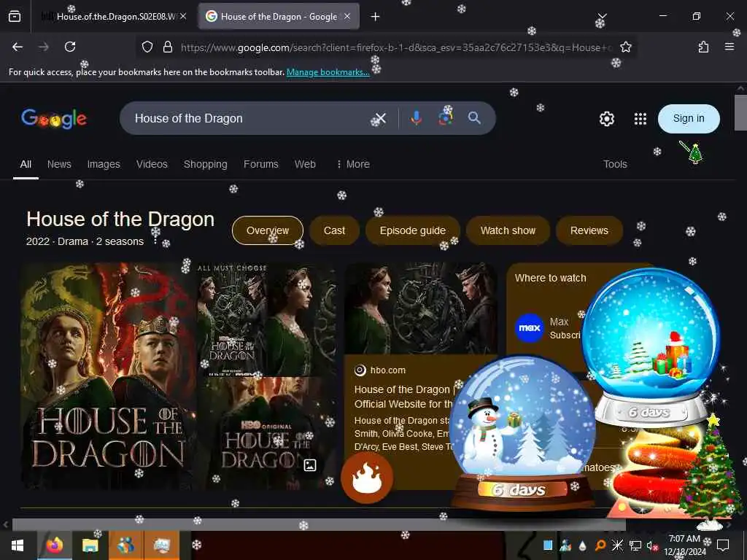This screenshot has height=560, width=747.
Task: Go to Google home via logo
Action: (54, 119)
